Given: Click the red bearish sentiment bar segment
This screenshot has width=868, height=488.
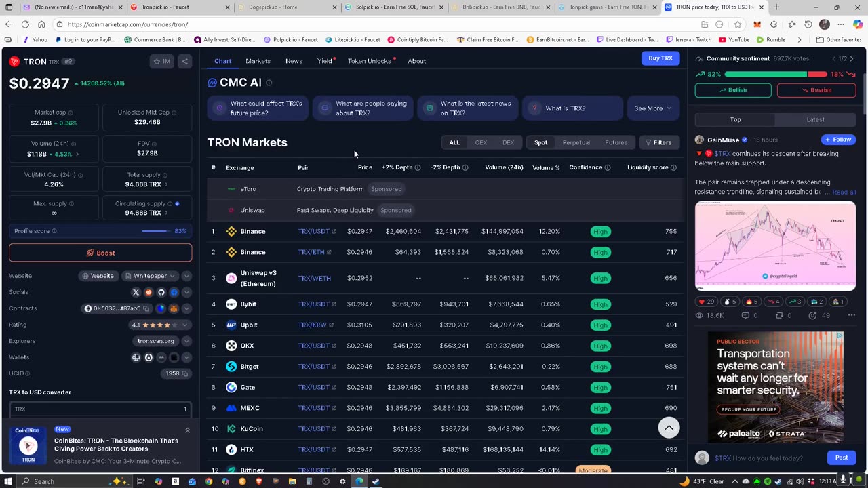Looking at the screenshot, I should click(817, 74).
